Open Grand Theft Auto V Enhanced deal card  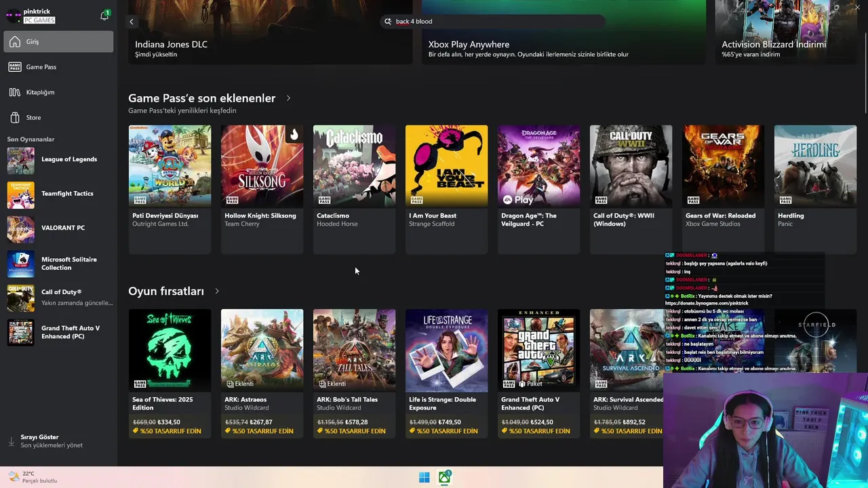pyautogui.click(x=538, y=373)
